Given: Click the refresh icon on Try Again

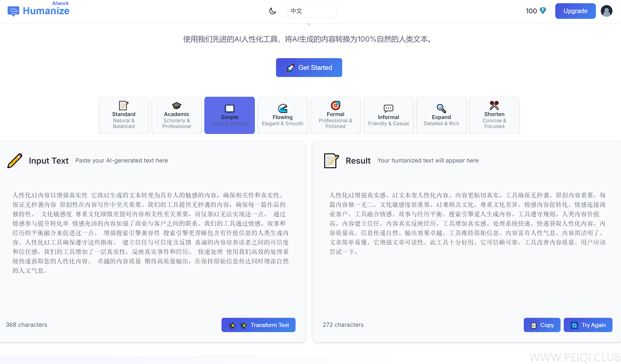Looking at the screenshot, I should [574, 326].
